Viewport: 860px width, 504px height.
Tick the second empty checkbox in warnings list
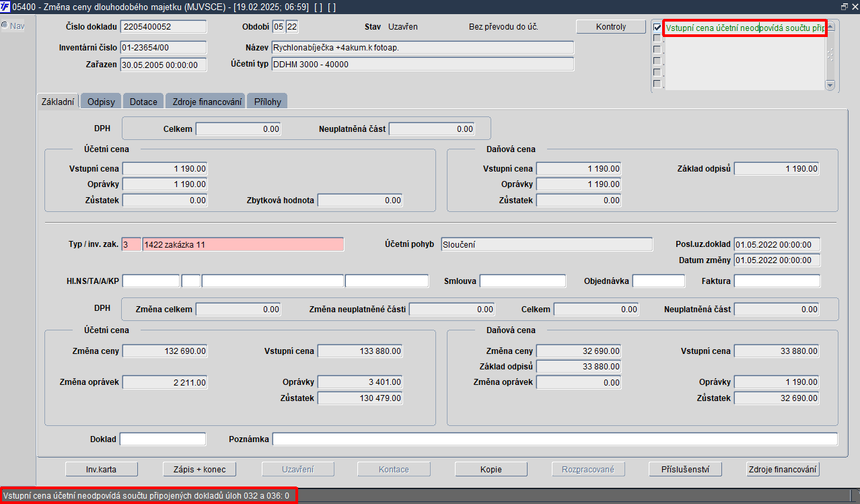click(x=657, y=50)
